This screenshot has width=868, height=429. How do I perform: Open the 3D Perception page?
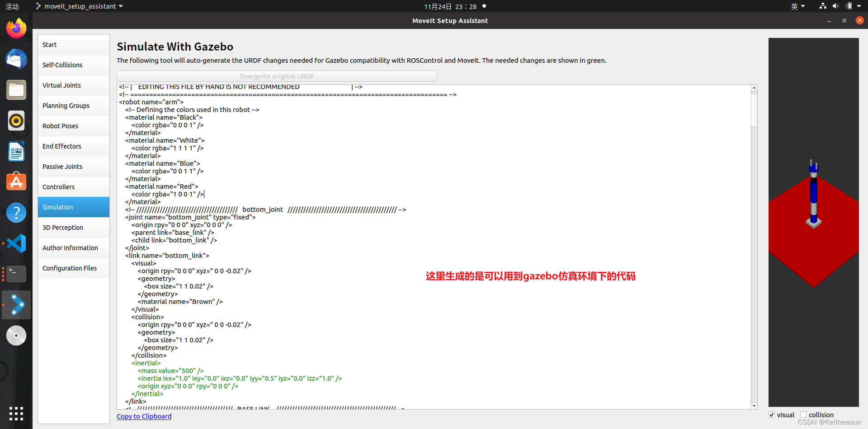pyautogui.click(x=74, y=228)
